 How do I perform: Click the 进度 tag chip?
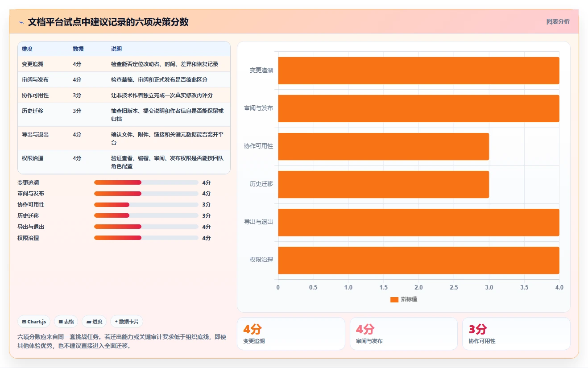pyautogui.click(x=94, y=322)
